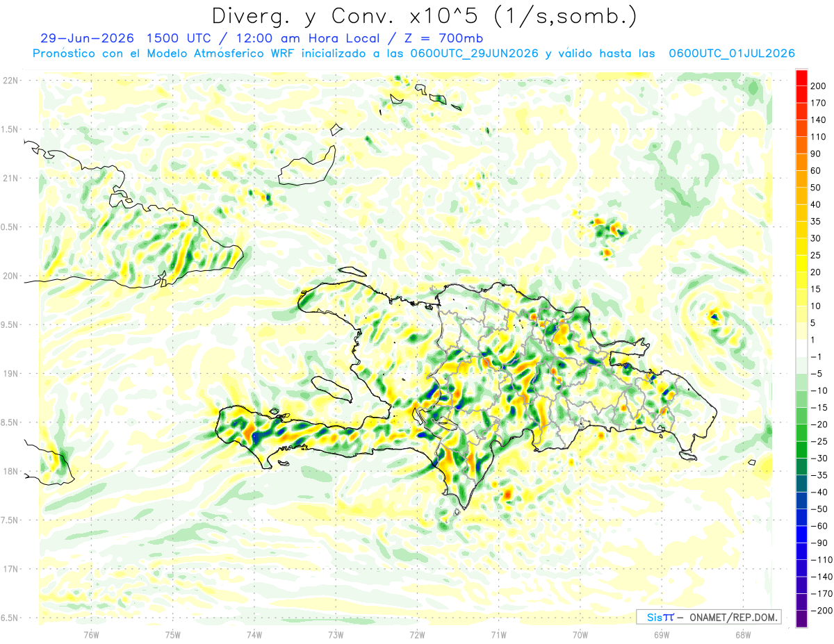
Task: Click the "-40" colorbar label
Action: [x=819, y=493]
